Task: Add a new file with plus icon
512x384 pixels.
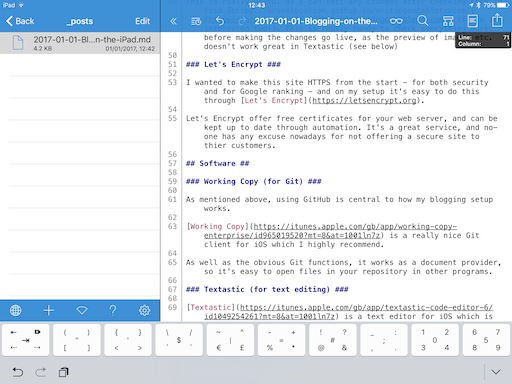Action: click(49, 310)
